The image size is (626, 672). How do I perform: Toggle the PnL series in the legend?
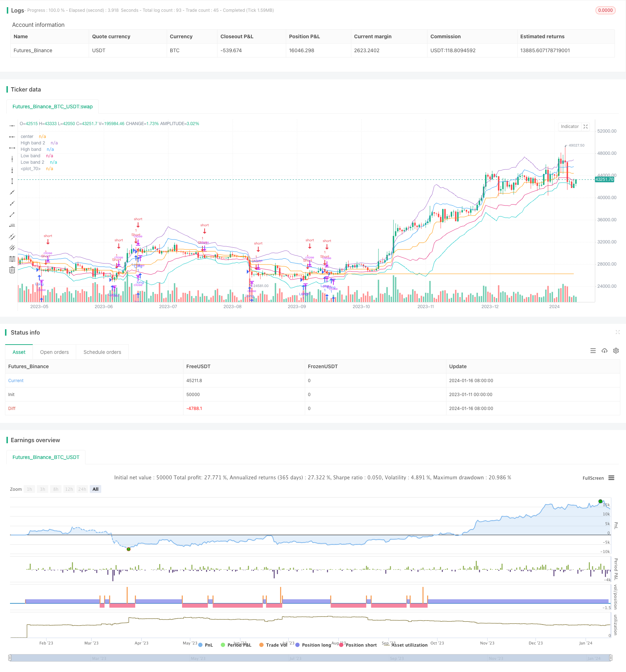pyautogui.click(x=206, y=645)
